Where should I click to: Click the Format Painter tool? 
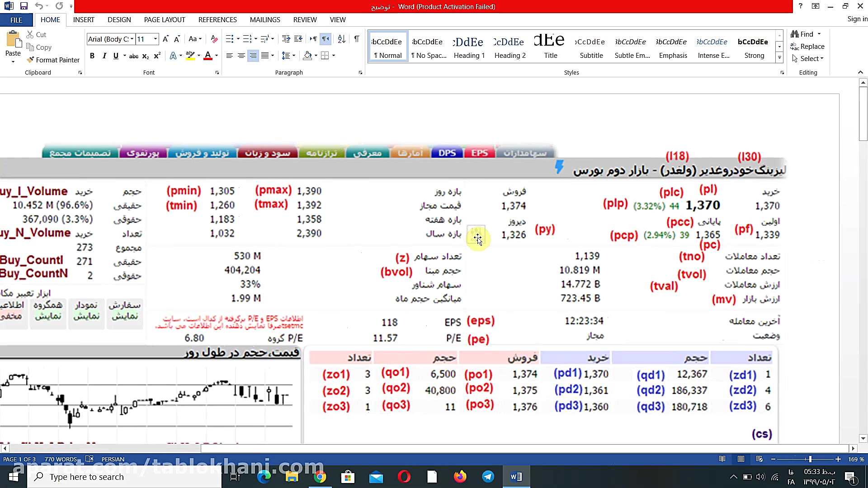53,60
